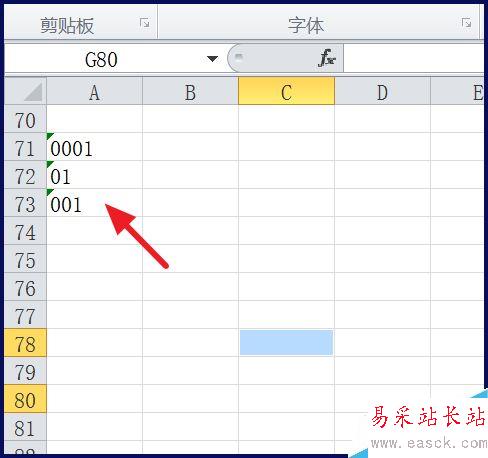Click cell A72 containing 01

pos(95,175)
